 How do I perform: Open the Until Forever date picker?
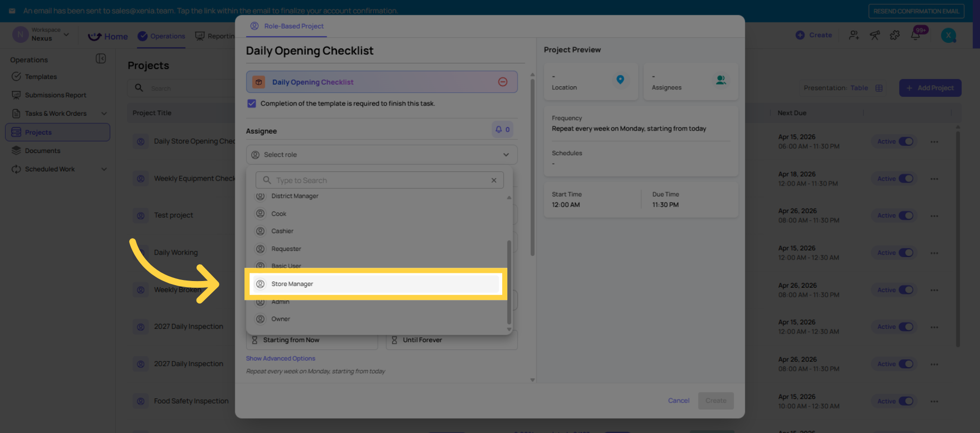tap(452, 340)
